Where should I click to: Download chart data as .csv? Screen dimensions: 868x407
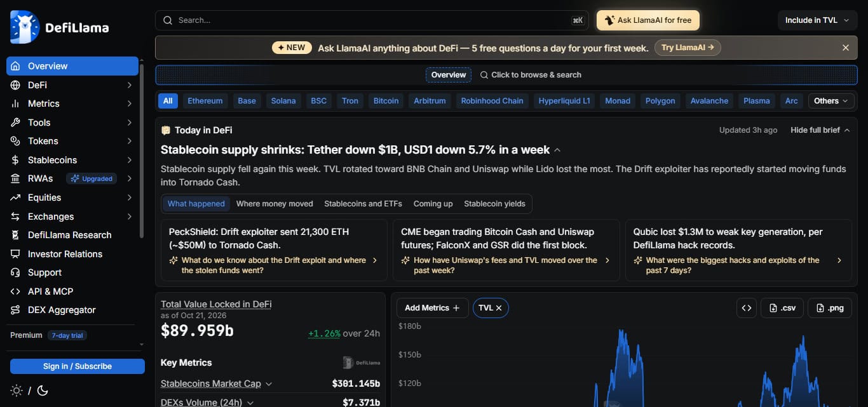pyautogui.click(x=782, y=308)
